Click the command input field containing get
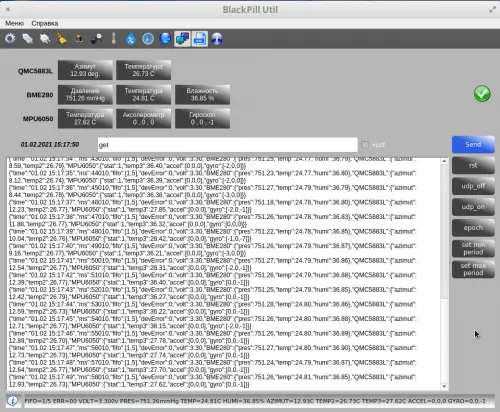 pyautogui.click(x=228, y=145)
